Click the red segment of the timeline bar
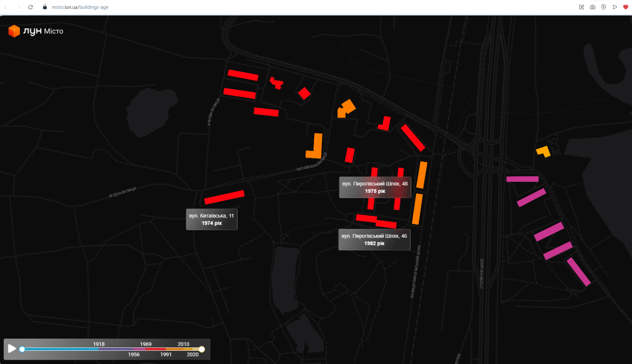Image resolution: width=632 pixels, height=364 pixels. [156, 349]
